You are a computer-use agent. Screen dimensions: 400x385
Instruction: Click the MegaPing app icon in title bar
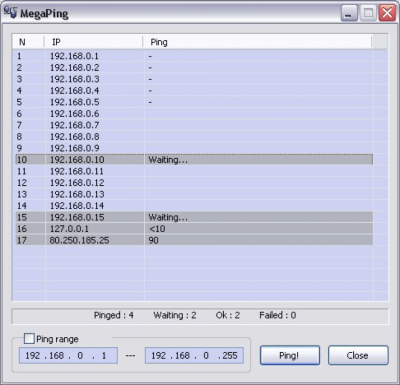10,13
